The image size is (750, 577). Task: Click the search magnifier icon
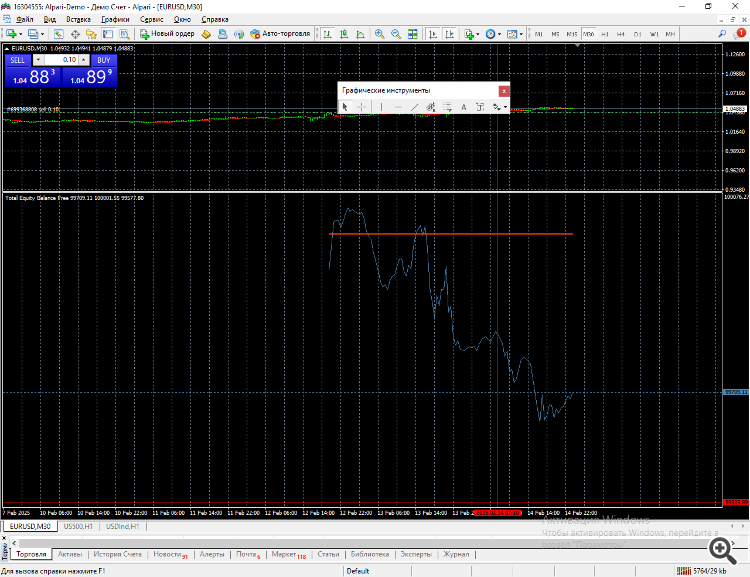(722, 34)
